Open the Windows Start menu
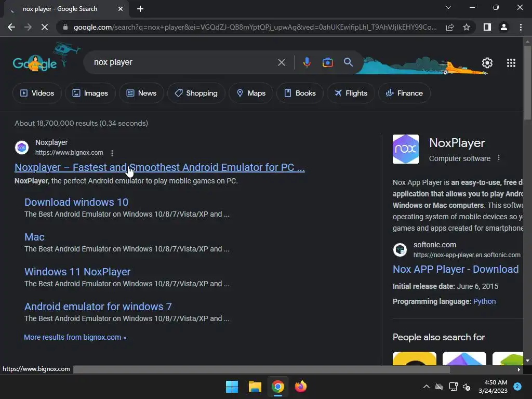Image resolution: width=532 pixels, height=399 pixels. (x=232, y=387)
